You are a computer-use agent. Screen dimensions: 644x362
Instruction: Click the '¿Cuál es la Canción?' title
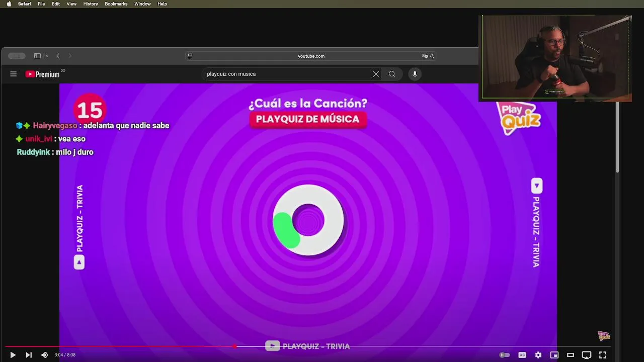pos(307,103)
